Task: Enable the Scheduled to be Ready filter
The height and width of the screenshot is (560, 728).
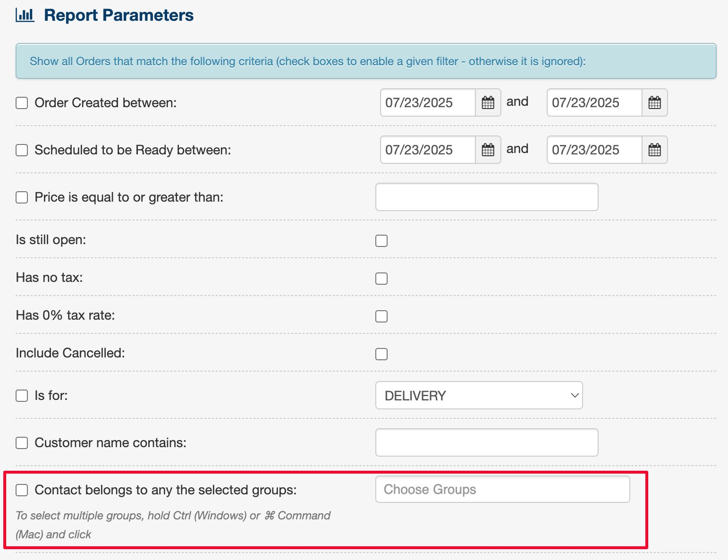Action: 22,150
